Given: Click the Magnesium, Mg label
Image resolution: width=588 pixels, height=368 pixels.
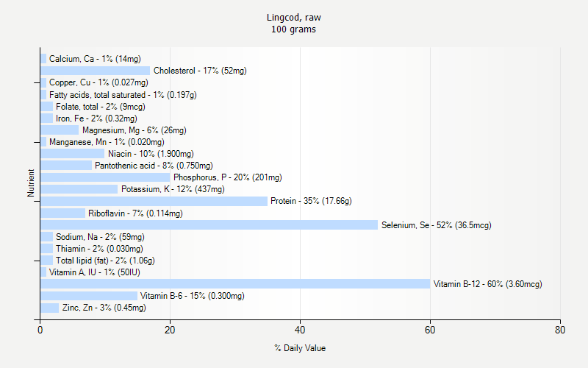Looking at the screenshot, I should pyautogui.click(x=134, y=130).
